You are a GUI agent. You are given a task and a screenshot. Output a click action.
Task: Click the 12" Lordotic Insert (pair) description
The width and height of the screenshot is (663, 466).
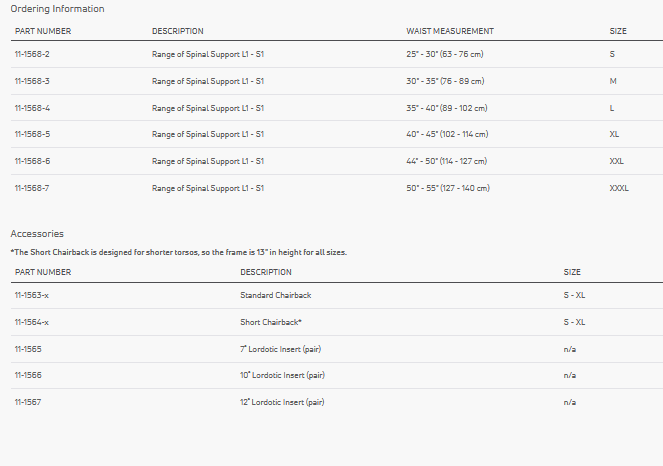click(x=282, y=402)
